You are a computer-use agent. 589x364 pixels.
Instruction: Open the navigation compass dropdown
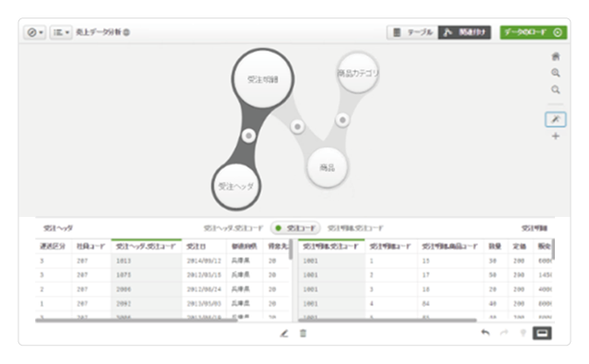pyautogui.click(x=35, y=32)
